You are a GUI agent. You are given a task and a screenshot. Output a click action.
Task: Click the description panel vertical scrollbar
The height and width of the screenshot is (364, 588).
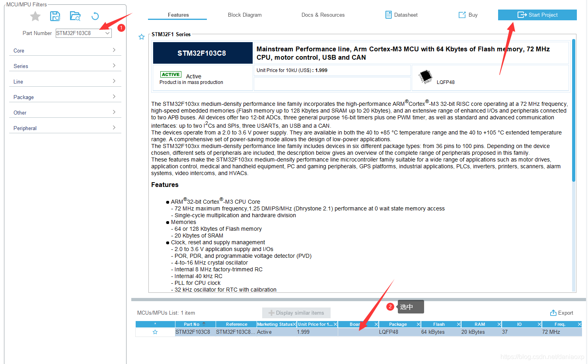pos(573,111)
